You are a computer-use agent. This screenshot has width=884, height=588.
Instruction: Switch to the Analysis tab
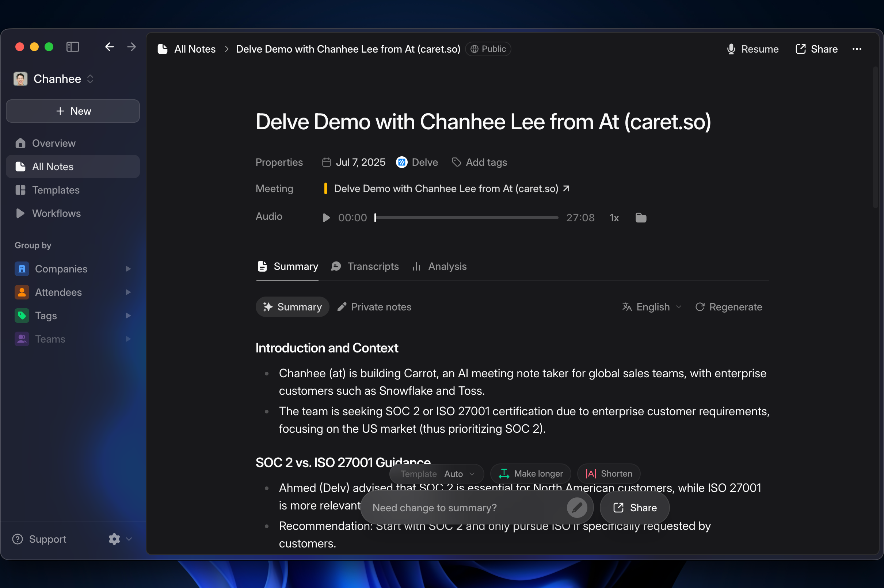[x=439, y=267]
